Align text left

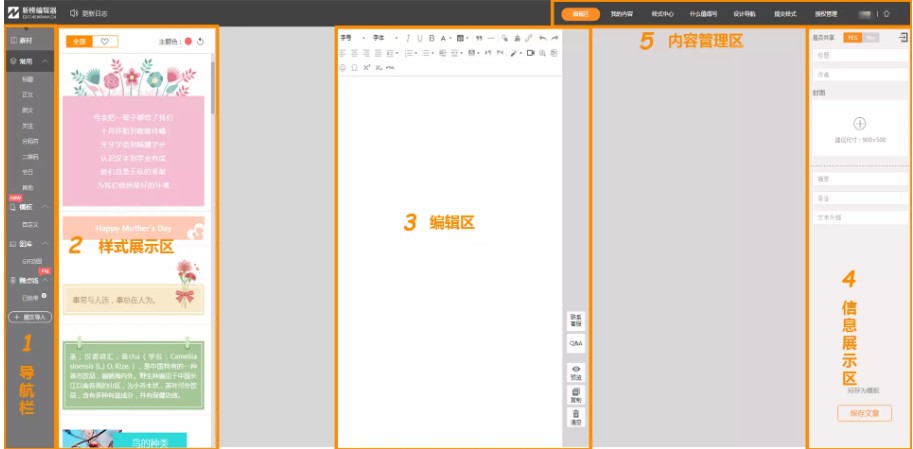click(x=343, y=53)
